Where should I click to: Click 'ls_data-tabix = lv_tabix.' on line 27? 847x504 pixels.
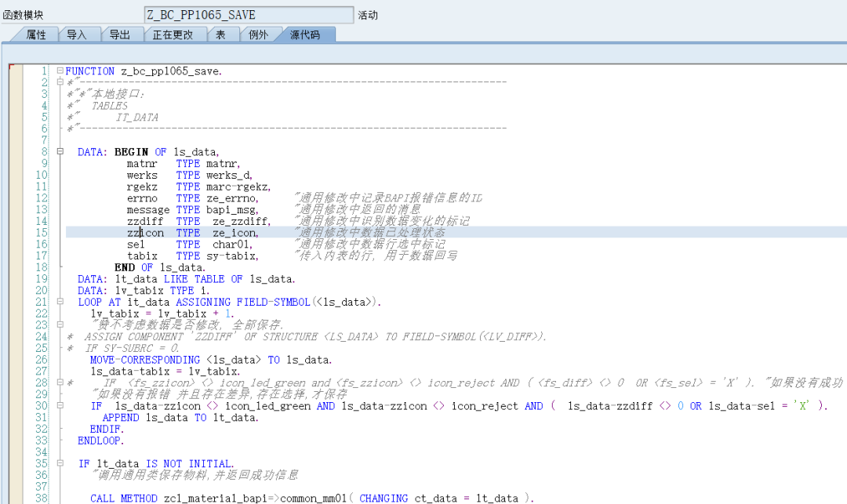(165, 372)
